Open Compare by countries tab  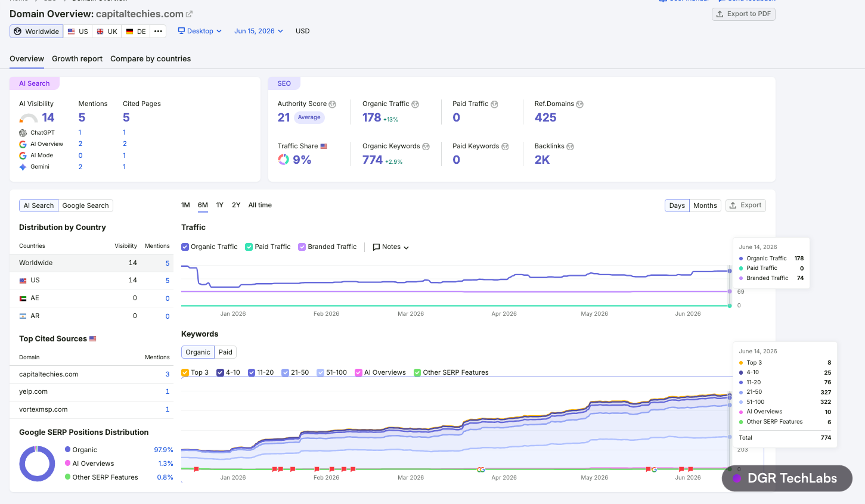pyautogui.click(x=151, y=59)
